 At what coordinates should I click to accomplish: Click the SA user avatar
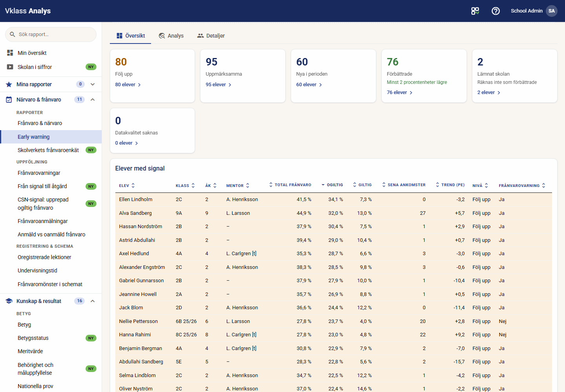[x=552, y=11]
